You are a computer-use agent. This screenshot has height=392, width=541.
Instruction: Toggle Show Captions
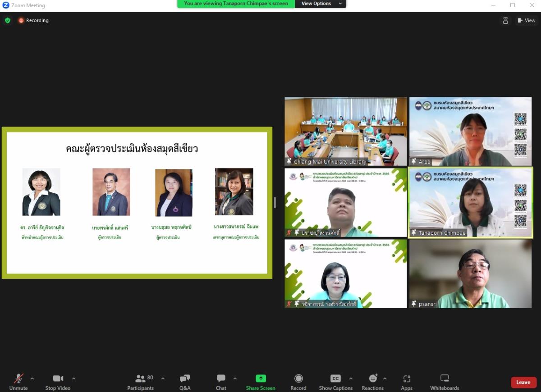[335, 382]
